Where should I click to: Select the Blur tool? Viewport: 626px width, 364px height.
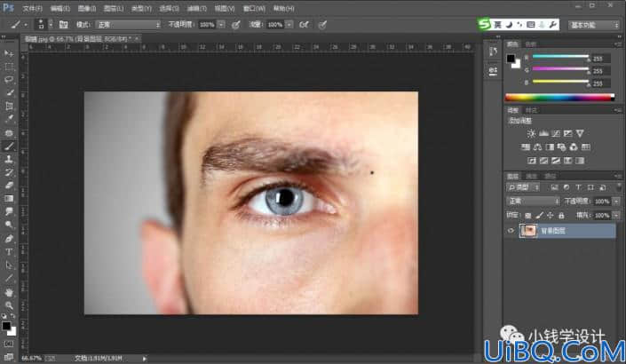pyautogui.click(x=9, y=212)
